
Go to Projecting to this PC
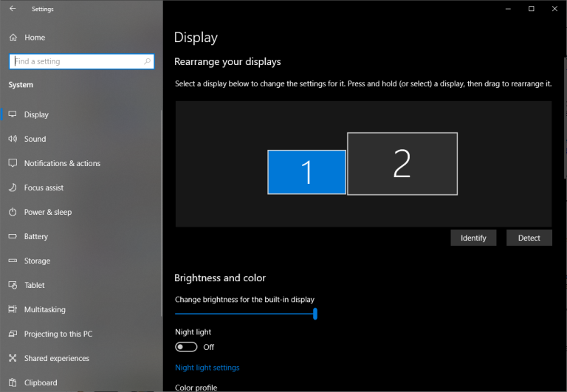[x=58, y=334]
